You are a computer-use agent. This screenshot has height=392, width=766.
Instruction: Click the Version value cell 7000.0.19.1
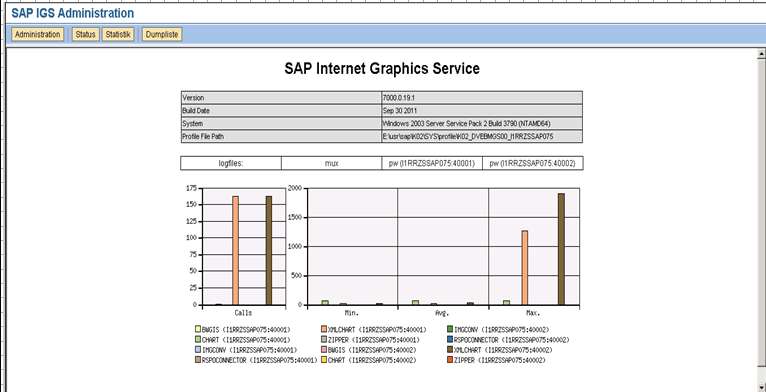click(x=482, y=98)
